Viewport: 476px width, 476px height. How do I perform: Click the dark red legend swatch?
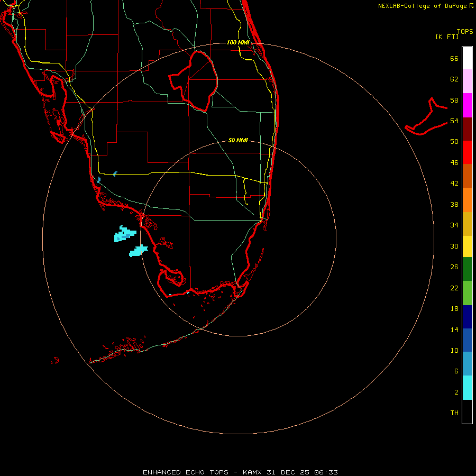coord(467,129)
